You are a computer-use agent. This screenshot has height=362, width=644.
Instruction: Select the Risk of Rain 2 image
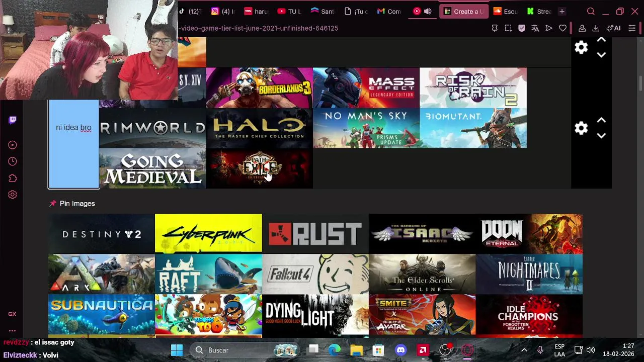point(473,87)
